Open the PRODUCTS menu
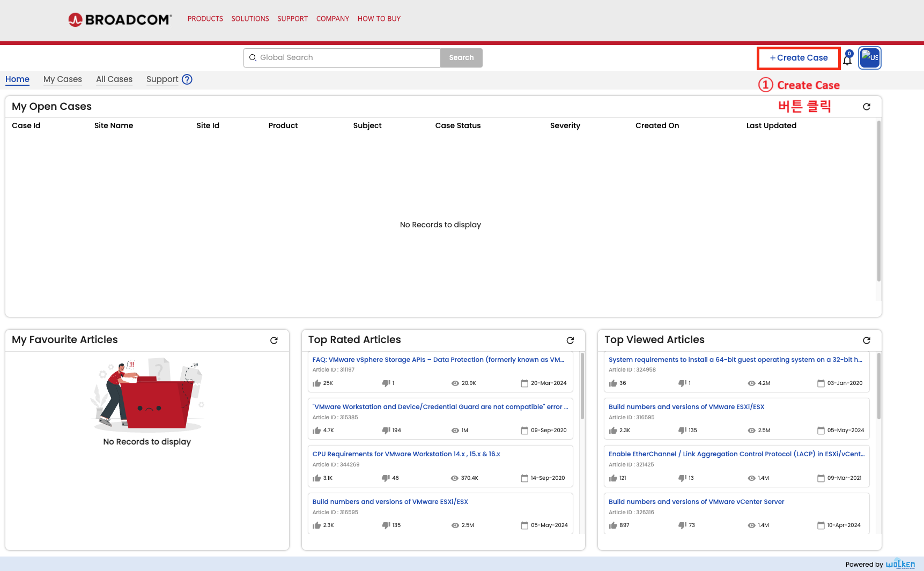The image size is (924, 571). (x=205, y=19)
